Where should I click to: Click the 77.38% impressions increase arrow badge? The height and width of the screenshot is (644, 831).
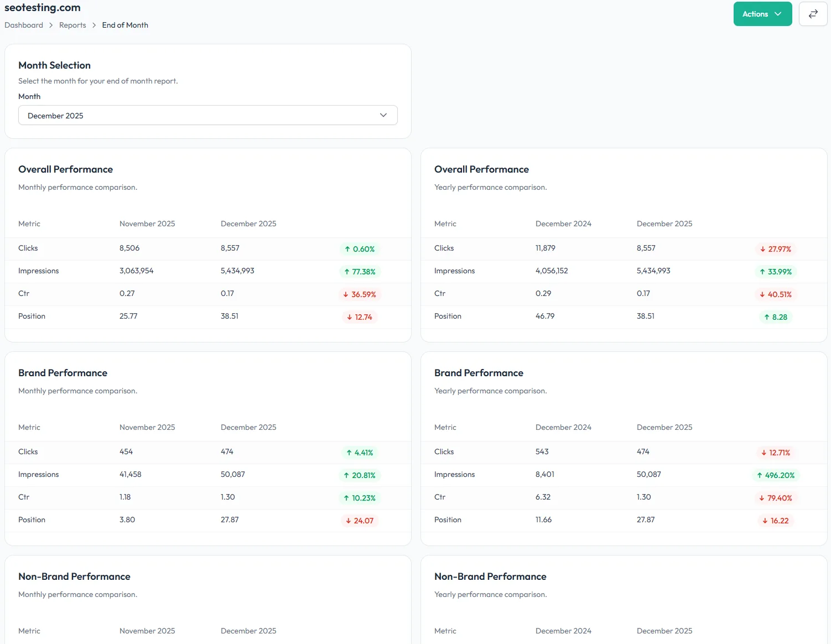pyautogui.click(x=360, y=272)
